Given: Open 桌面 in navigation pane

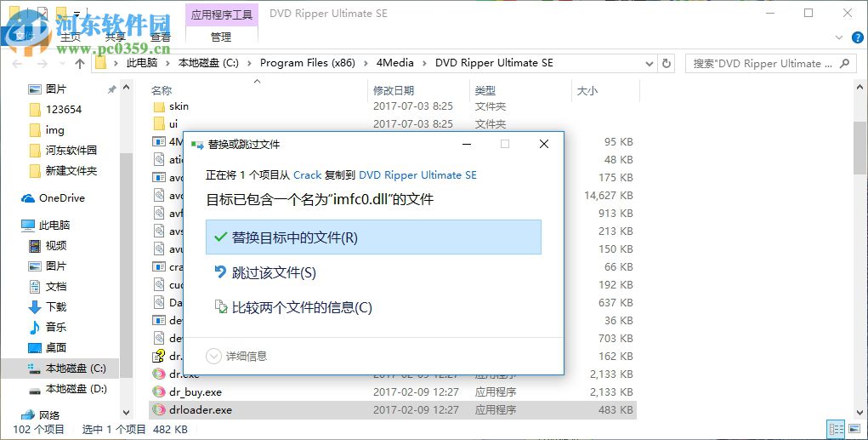Looking at the screenshot, I should (55, 347).
